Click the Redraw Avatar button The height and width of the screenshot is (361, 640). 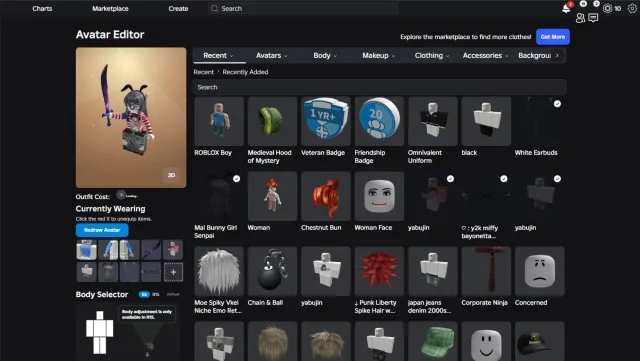click(x=102, y=230)
